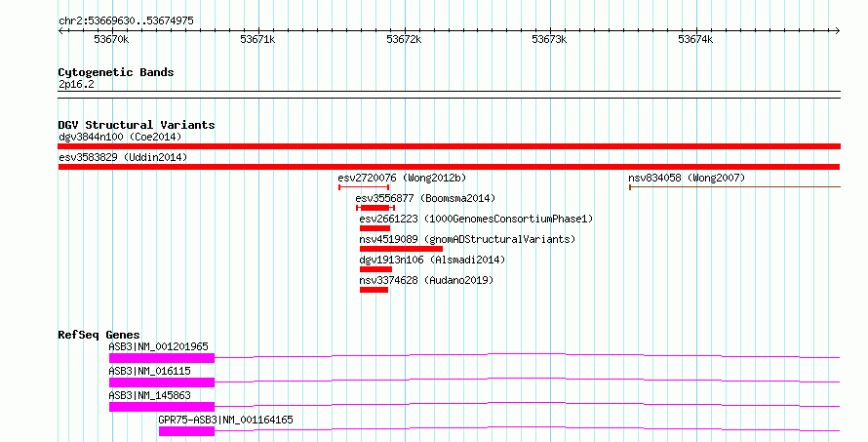Select the esv3583829 (Uddin2014) red bar
868x442 pixels.
click(x=449, y=167)
